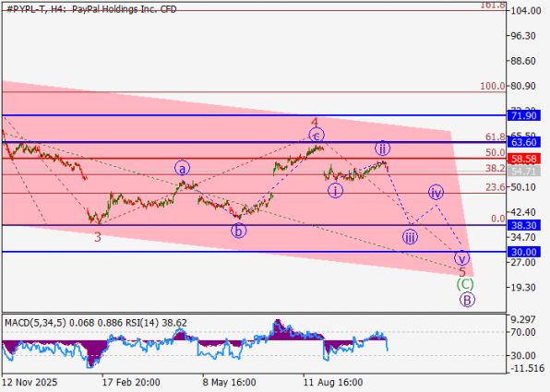
Task: Click the wave 4 label
Action: (x=315, y=123)
